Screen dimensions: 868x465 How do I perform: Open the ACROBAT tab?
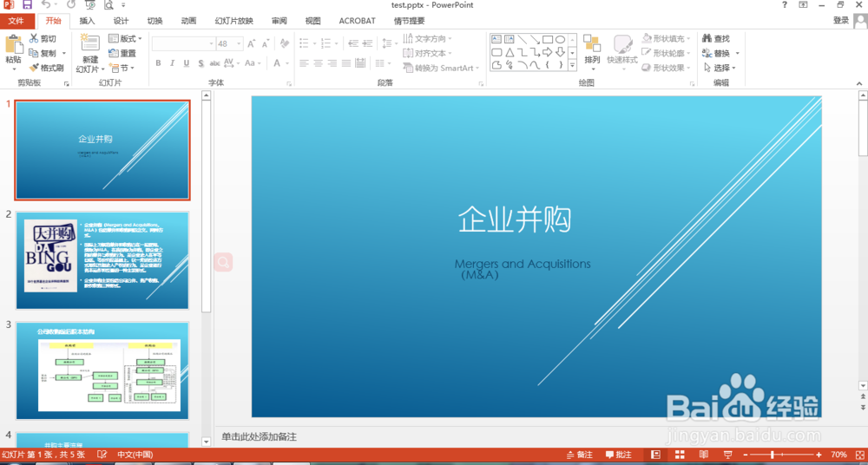point(357,21)
